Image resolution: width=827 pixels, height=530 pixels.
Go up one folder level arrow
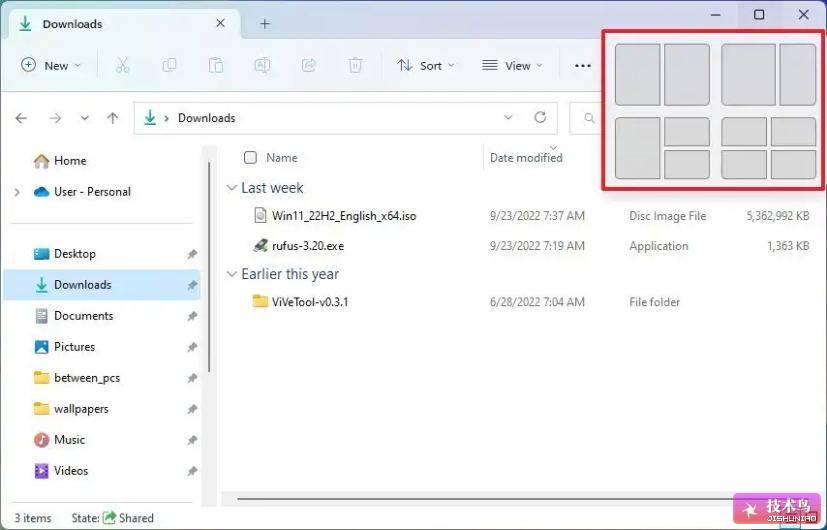click(x=112, y=118)
